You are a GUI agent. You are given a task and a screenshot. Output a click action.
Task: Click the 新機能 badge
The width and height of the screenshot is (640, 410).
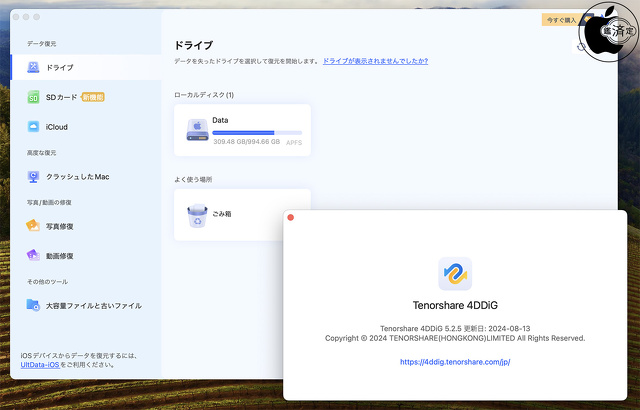[x=93, y=97]
